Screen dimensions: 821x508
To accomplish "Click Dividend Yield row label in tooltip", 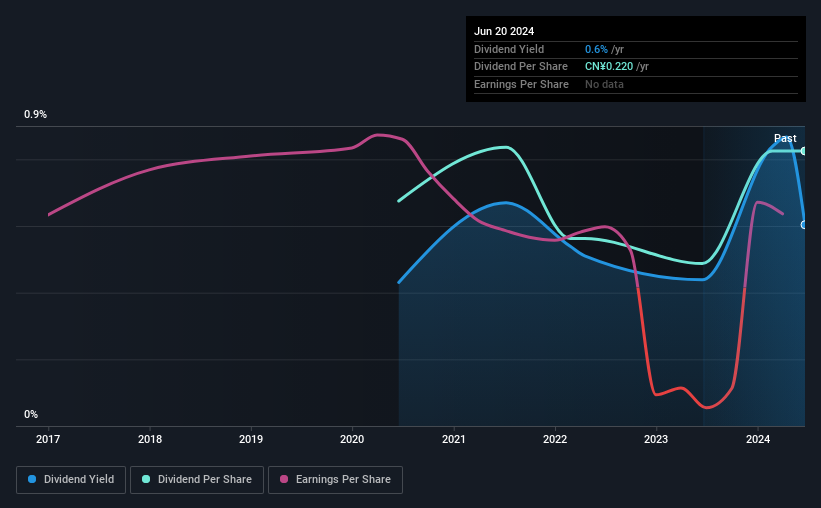I will tap(509, 49).
